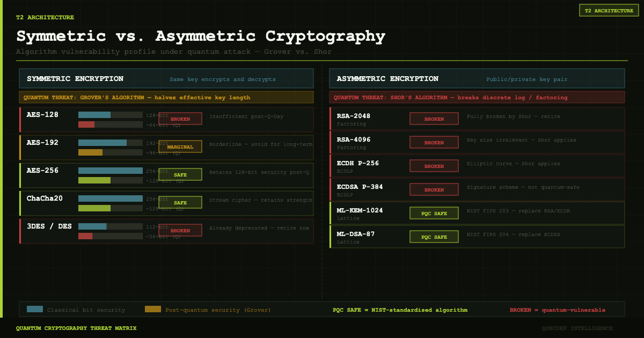Select the RSA-4096 algorithm name
Viewport: 644px width, 338px height.
(x=354, y=139)
